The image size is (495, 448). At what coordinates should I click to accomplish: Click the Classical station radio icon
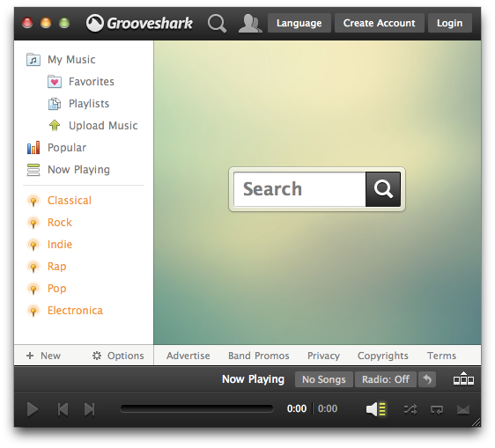(x=33, y=201)
